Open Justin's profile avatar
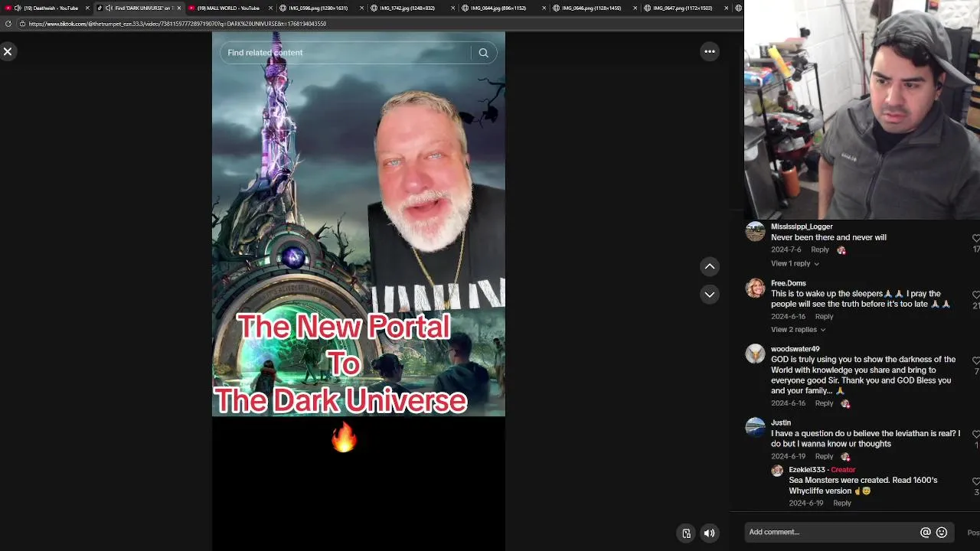980x551 pixels. 755,428
